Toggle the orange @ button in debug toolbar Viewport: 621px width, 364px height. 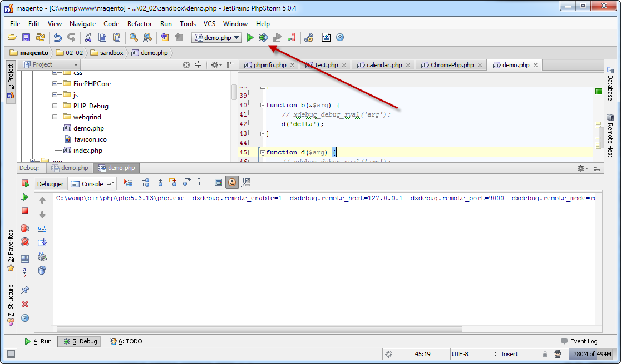pos(232,182)
